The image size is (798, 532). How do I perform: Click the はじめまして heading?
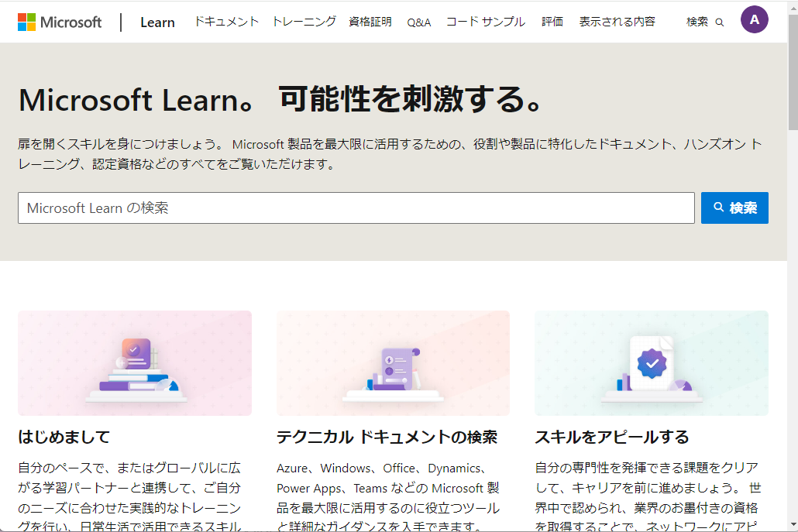(x=64, y=437)
